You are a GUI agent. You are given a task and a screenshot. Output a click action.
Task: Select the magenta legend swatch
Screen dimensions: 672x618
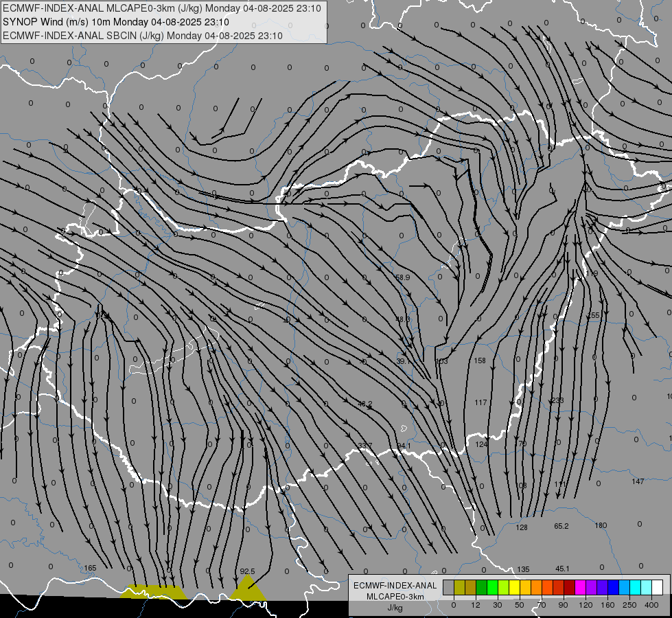(580, 587)
